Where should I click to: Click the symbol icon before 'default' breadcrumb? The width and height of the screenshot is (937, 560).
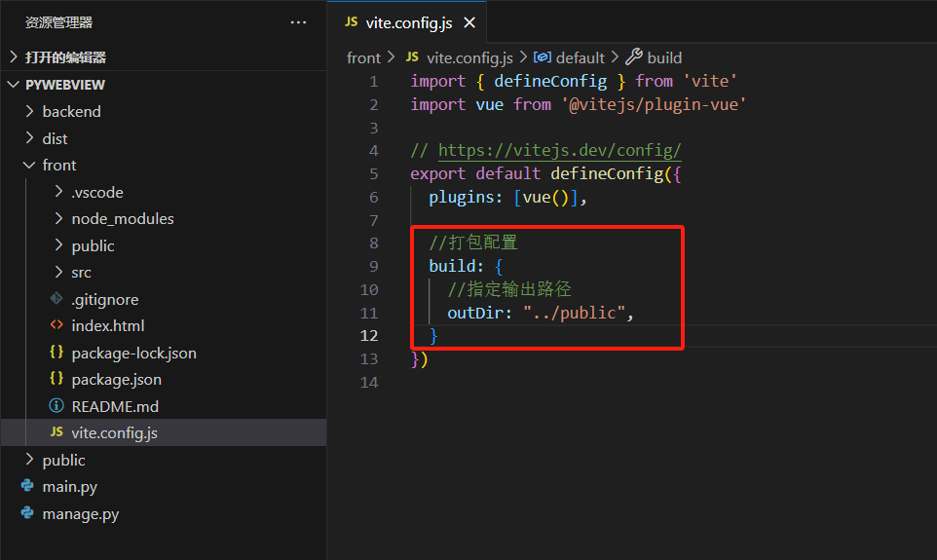(542, 56)
